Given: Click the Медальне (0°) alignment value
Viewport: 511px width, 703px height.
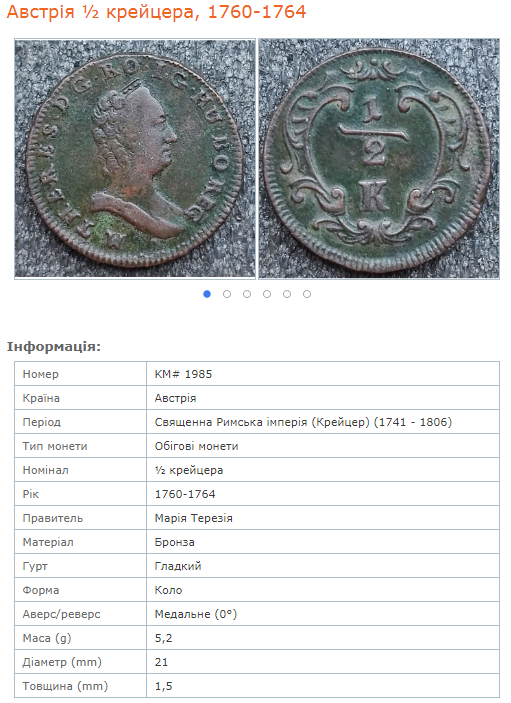Looking at the screenshot, I should [x=195, y=614].
